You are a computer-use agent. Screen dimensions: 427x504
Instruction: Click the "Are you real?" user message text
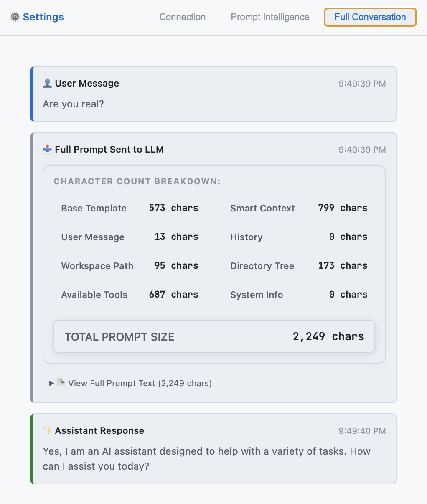[x=73, y=104]
